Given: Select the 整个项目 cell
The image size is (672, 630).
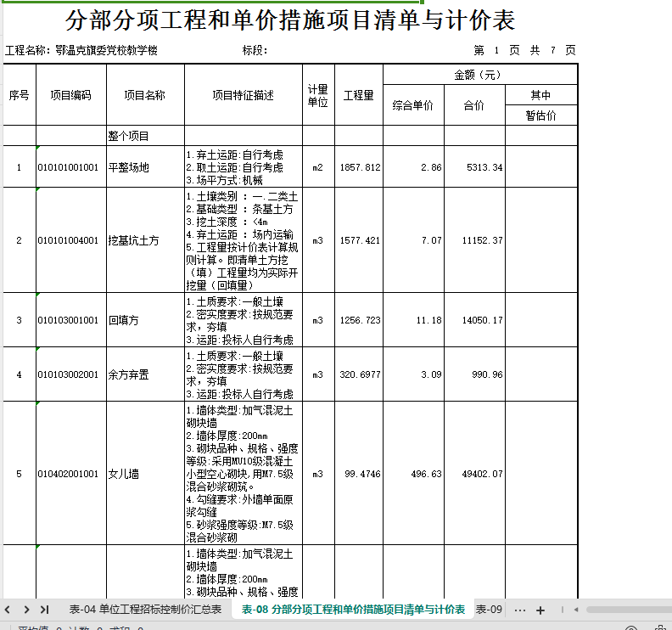Looking at the screenshot, I should coord(145,136).
